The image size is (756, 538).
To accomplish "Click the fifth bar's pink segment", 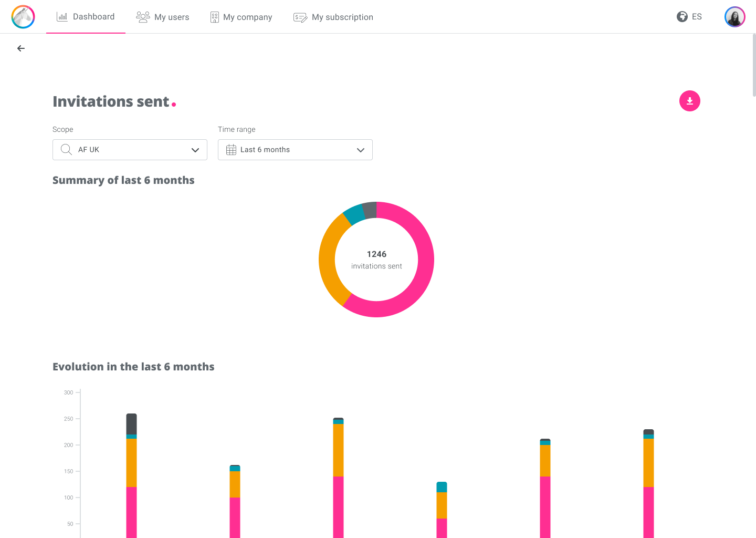I will coord(545,507).
